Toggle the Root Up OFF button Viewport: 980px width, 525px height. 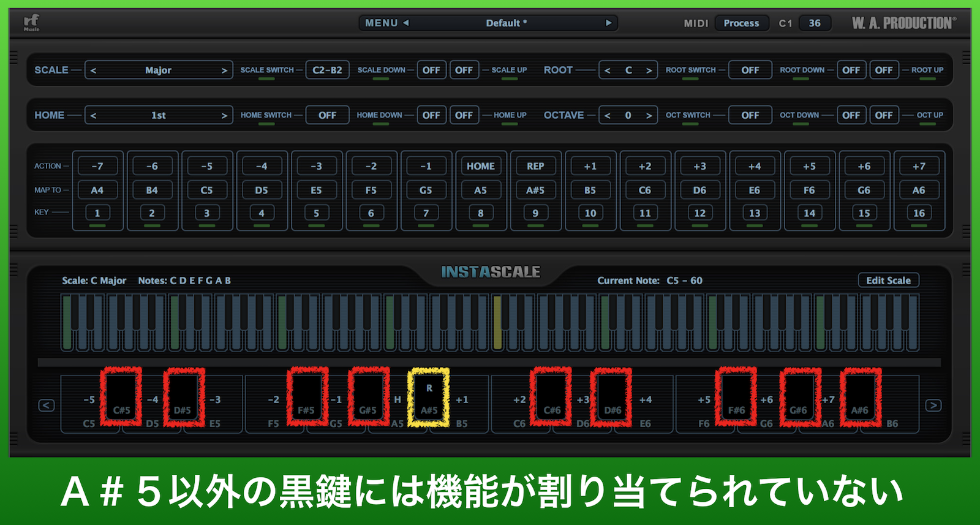click(x=884, y=70)
